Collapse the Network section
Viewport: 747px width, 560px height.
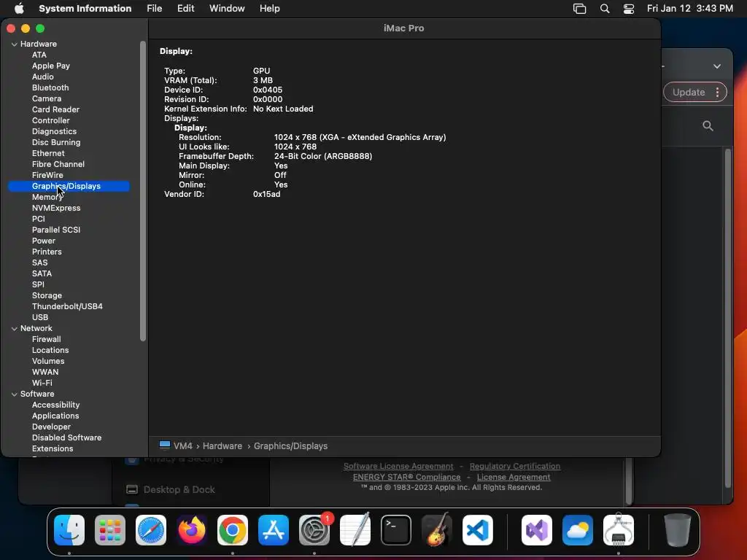[x=15, y=328]
